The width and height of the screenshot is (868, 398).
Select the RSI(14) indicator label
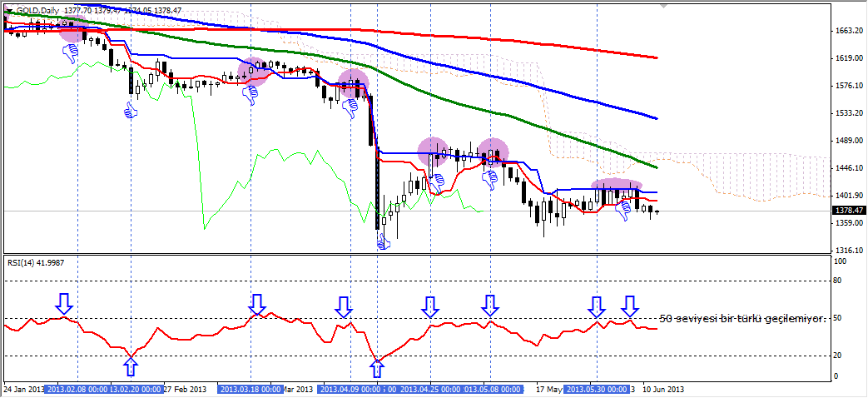[36, 262]
